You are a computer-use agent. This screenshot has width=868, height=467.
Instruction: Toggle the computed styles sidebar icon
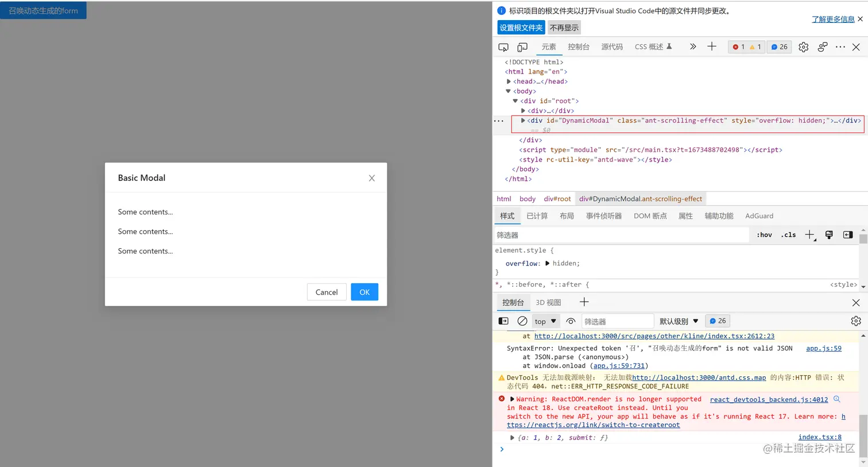[848, 235]
